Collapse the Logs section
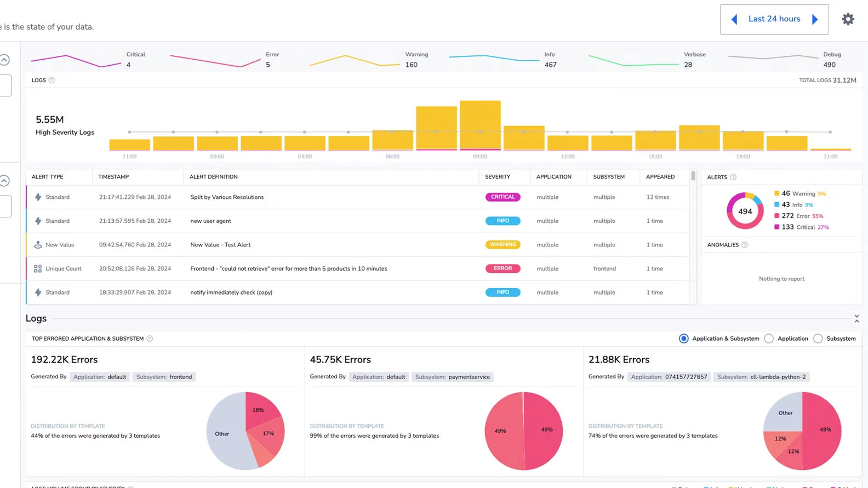Image resolution: width=868 pixels, height=488 pixels. [x=856, y=318]
